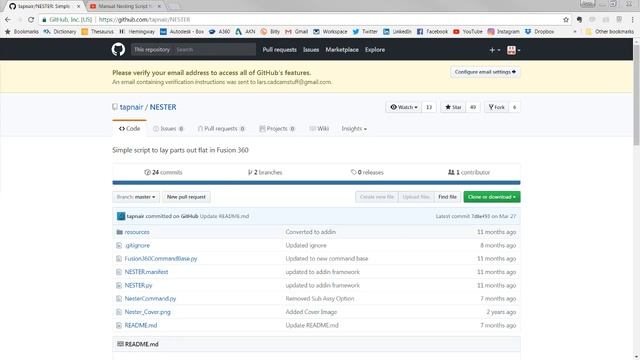Focus the repository search field
The height and width of the screenshot is (360, 640).
click(x=214, y=49)
